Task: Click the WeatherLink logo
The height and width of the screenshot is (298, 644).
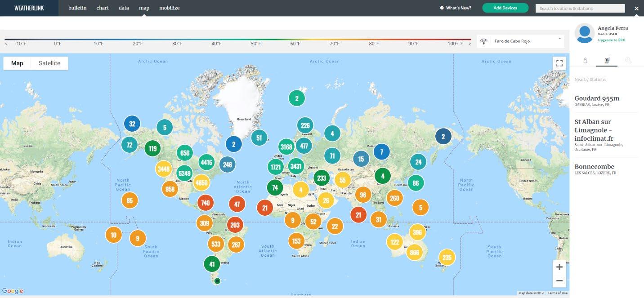Action: [x=29, y=8]
